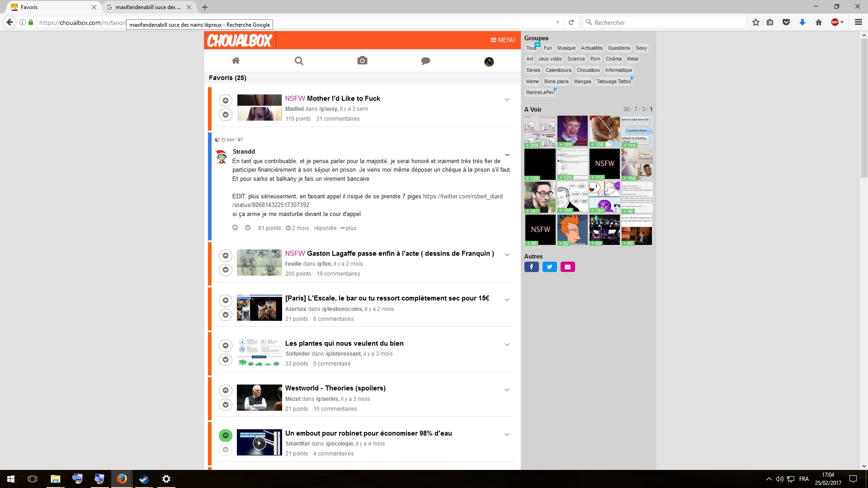
Task: Click the pink email icon under Autres
Action: (568, 267)
